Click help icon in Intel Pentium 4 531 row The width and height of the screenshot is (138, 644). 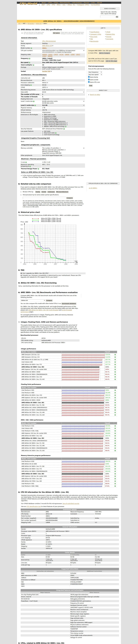pyautogui.click(x=115, y=426)
